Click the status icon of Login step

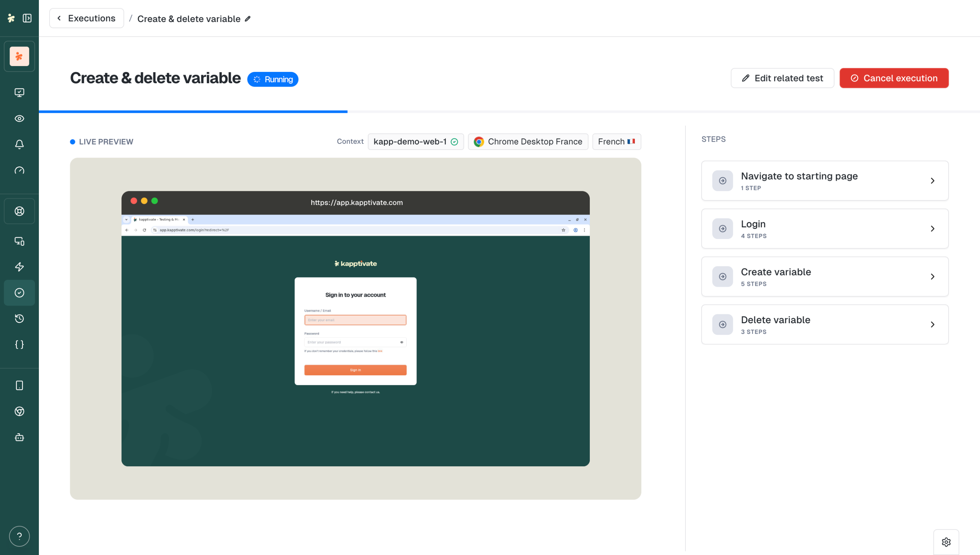click(x=722, y=229)
